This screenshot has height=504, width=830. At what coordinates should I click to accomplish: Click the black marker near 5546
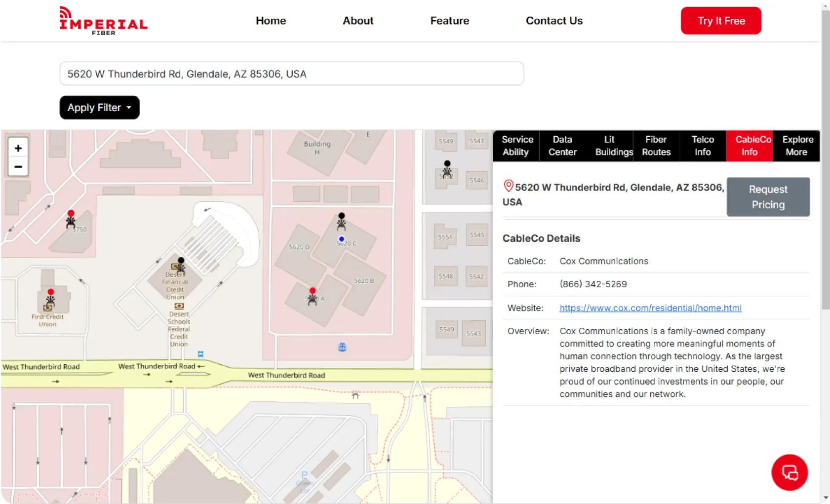coord(447,169)
